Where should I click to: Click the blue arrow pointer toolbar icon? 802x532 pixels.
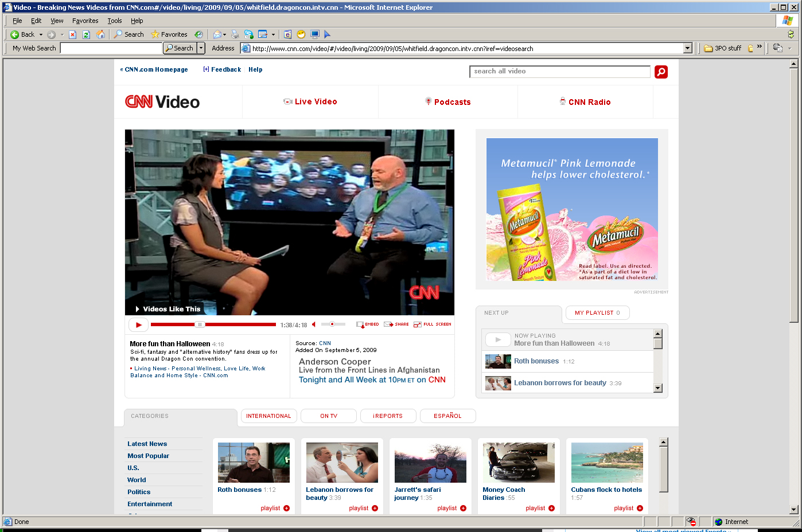tap(327, 34)
